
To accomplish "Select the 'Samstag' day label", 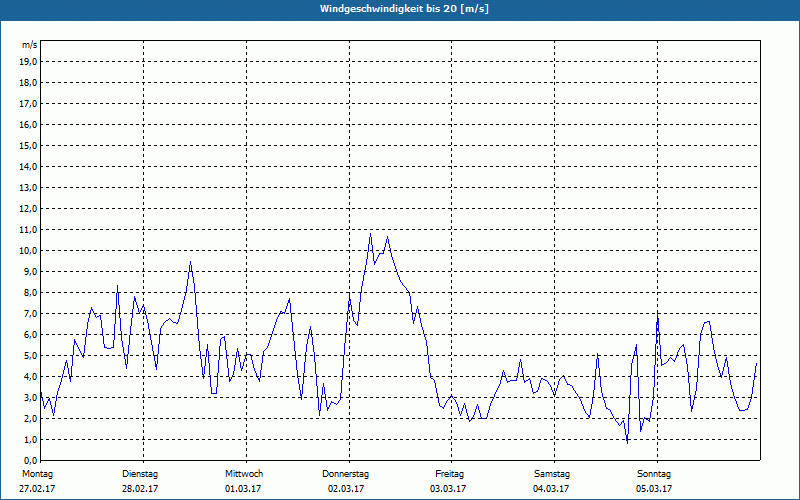I will tap(552, 474).
